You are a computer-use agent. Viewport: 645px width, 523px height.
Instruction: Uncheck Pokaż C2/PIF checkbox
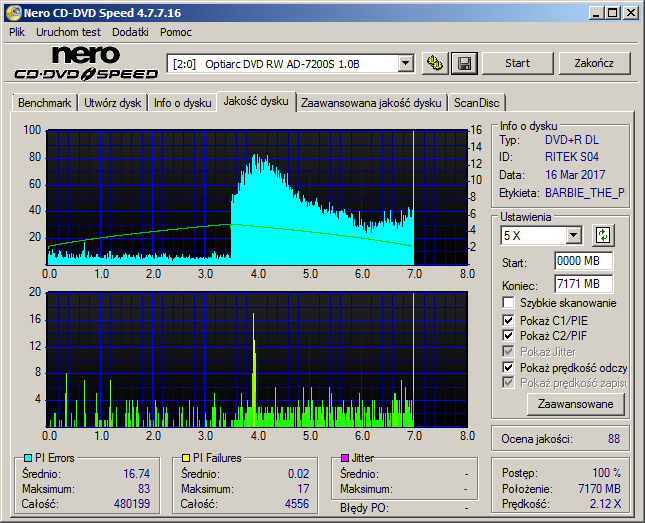tap(508, 335)
